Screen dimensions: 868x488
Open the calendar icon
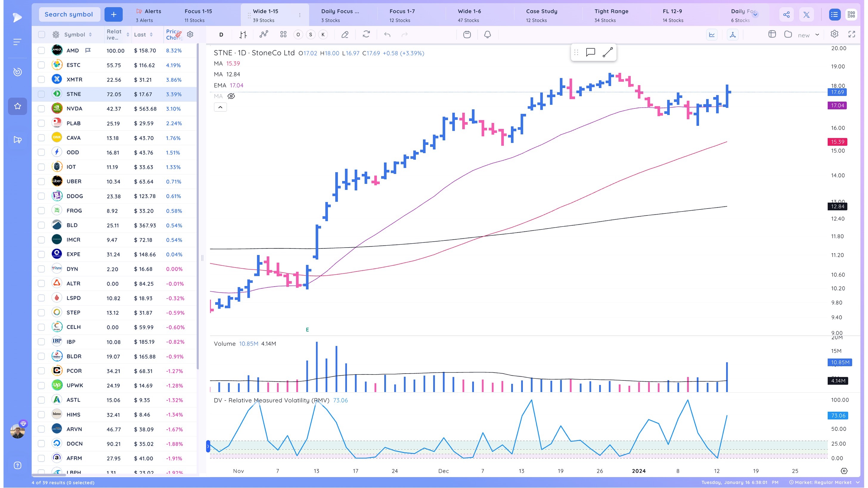point(467,34)
